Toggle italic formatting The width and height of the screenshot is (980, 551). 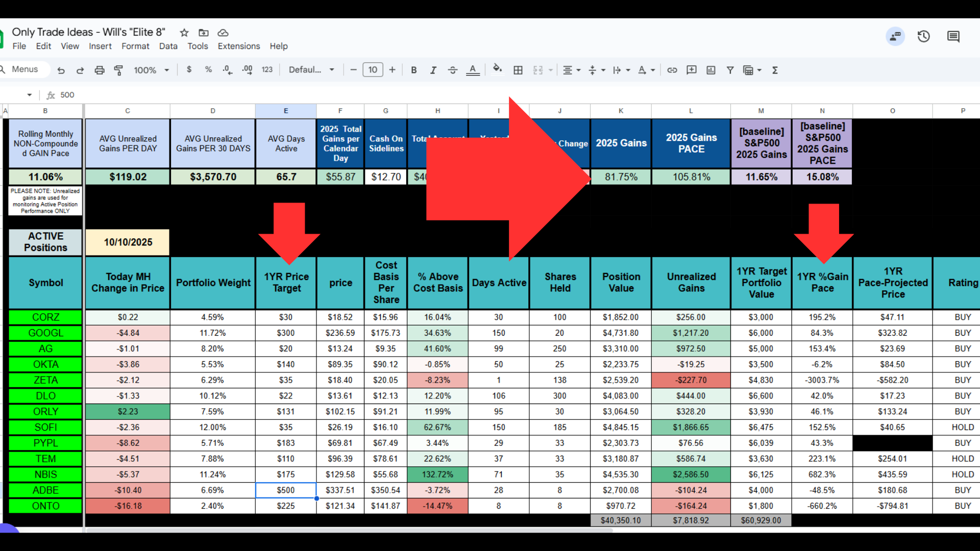[433, 70]
